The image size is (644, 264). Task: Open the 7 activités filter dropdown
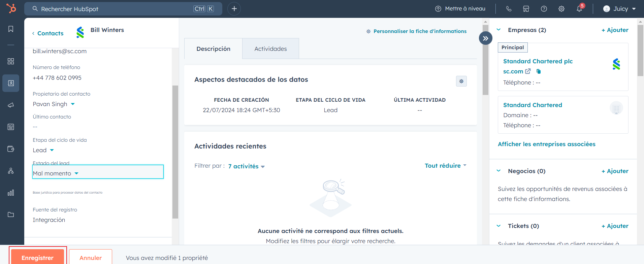246,166
